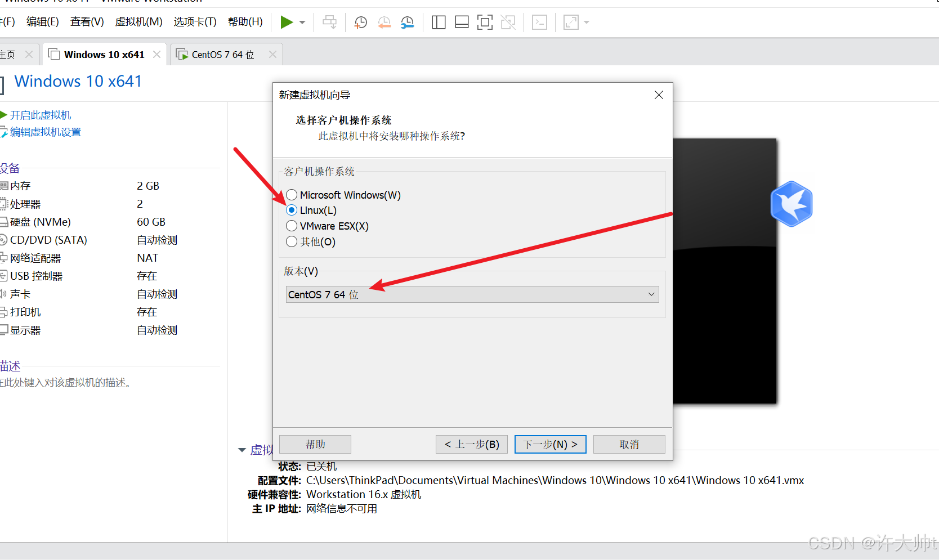Select Linux(L) radio button
Viewport: 939px width, 560px height.
coord(292,210)
